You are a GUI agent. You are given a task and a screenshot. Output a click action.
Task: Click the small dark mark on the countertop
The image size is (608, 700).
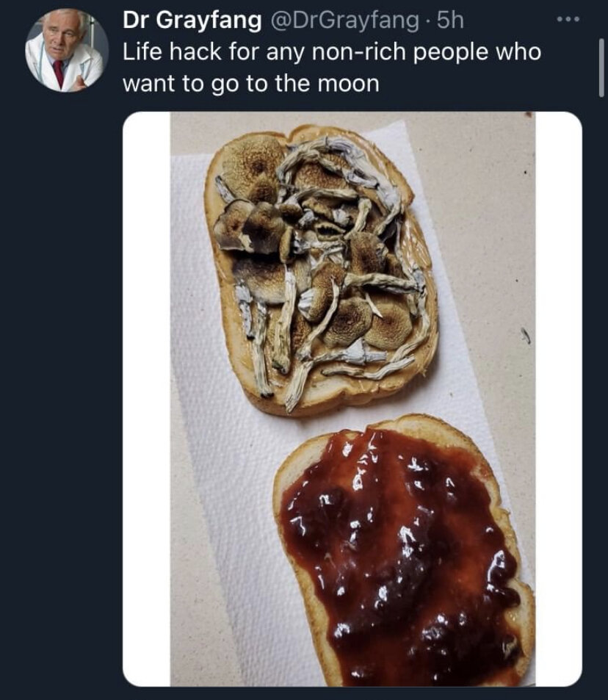[x=524, y=336]
